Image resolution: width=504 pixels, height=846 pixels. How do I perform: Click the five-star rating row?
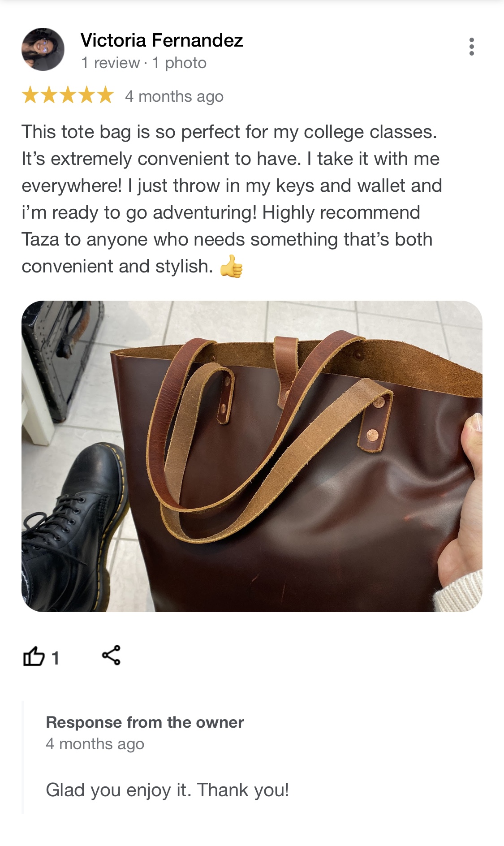coord(68,95)
